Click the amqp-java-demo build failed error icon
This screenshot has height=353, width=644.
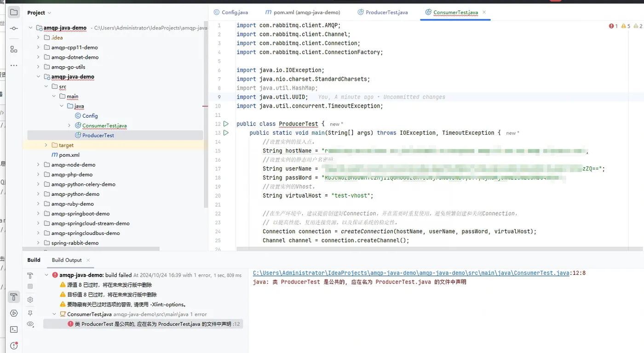pyautogui.click(x=55, y=275)
